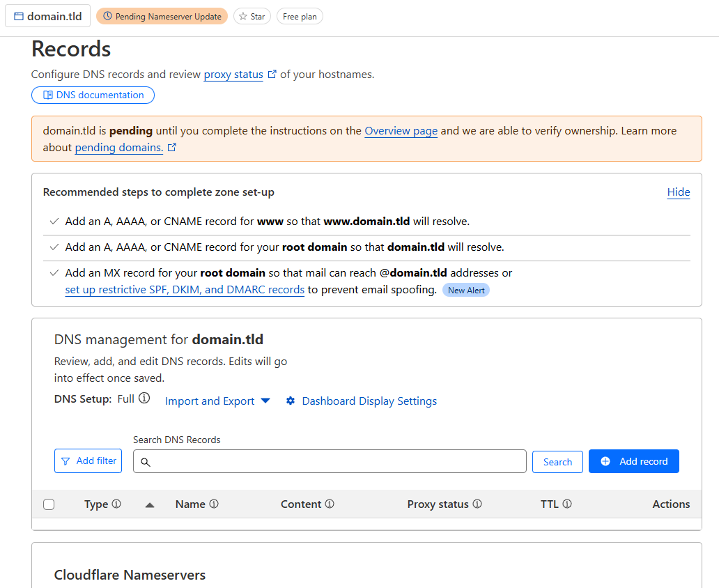
Task: Click the Pending Nameserver Update status badge
Action: 162,16
